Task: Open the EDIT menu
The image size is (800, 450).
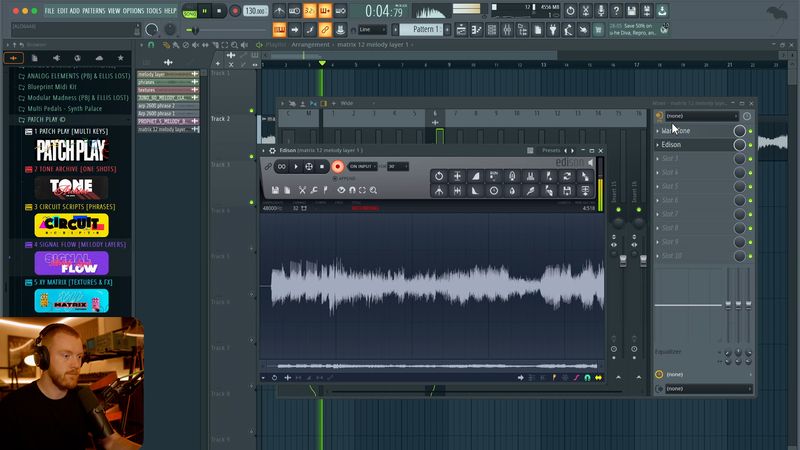Action: [62, 11]
